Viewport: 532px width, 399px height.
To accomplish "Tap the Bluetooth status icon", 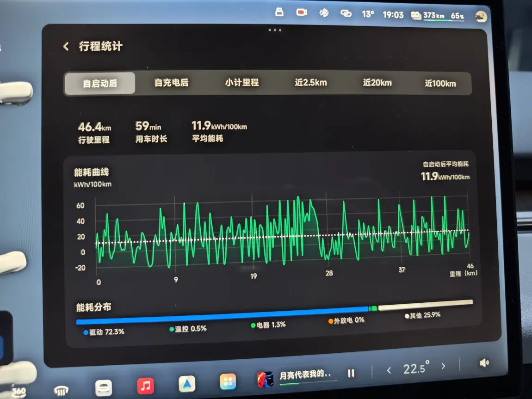I will click(x=324, y=13).
